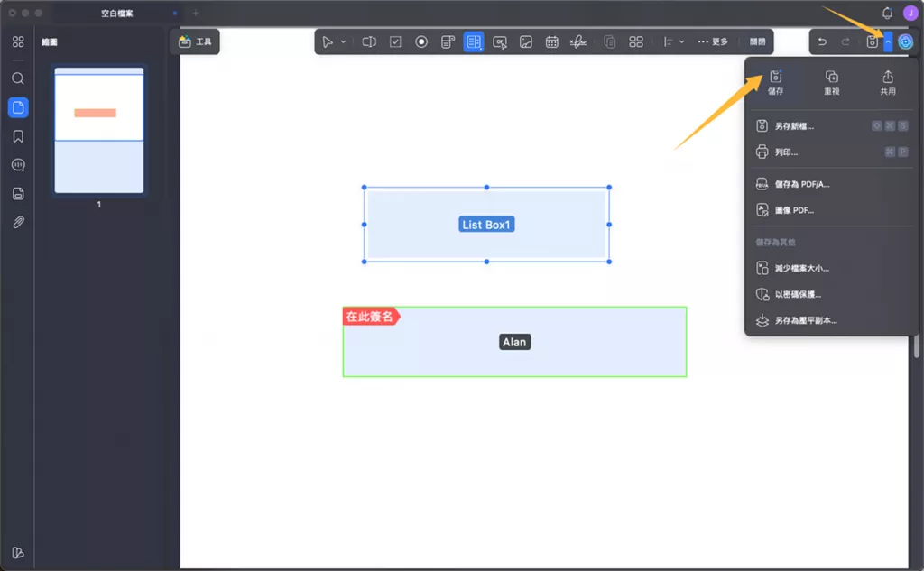This screenshot has width=924, height=571.
Task: Choose the text field form tool
Action: [369, 41]
